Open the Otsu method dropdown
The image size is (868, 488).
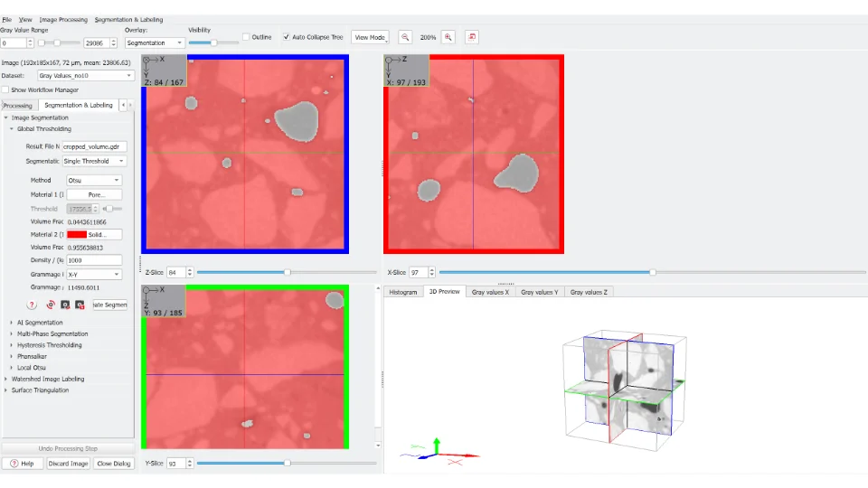(x=94, y=181)
